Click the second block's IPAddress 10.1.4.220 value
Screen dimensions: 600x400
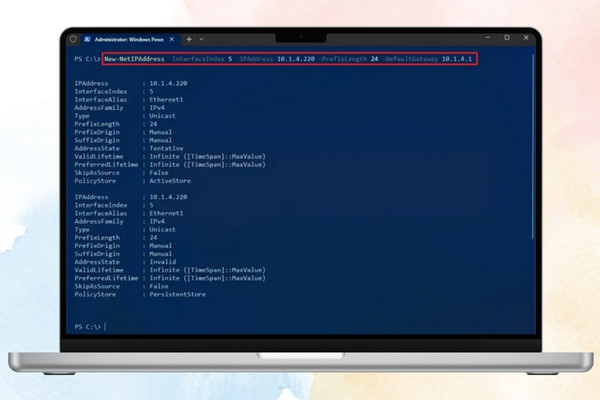coord(168,197)
